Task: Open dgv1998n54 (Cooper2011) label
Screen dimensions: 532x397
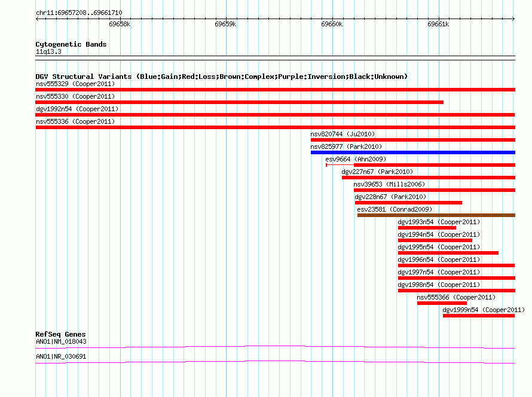Action: coord(439,285)
